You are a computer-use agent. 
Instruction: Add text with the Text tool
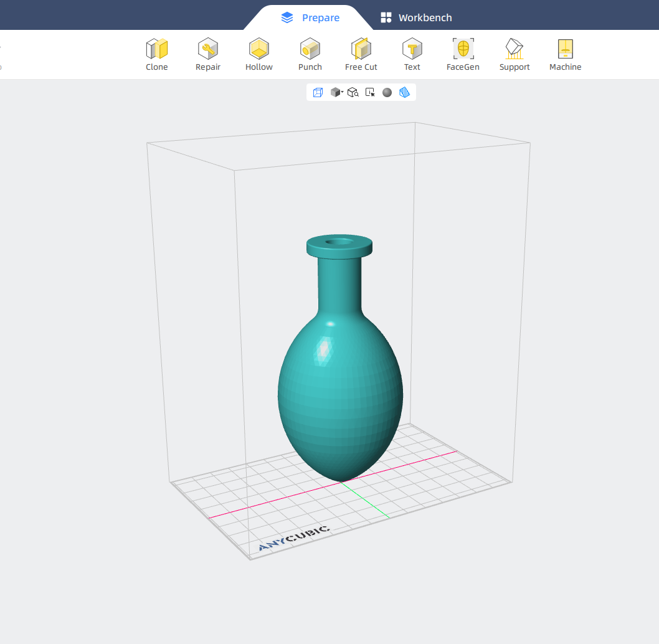tap(412, 55)
